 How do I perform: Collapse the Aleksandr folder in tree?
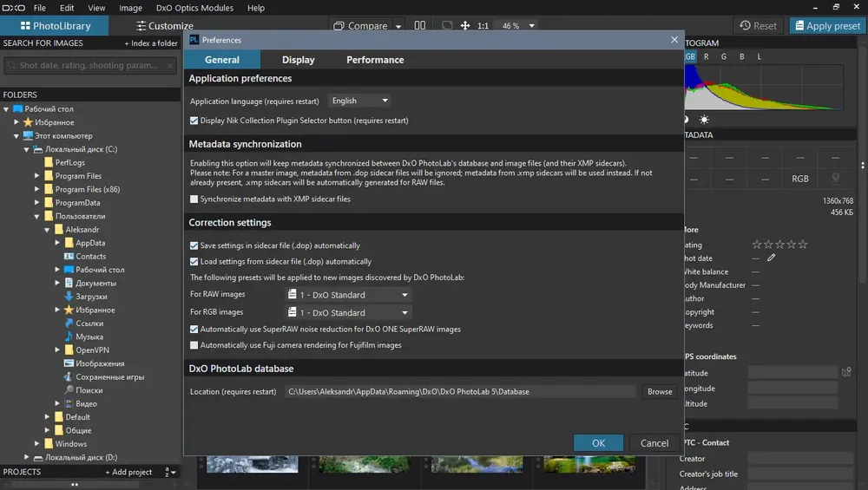pyautogui.click(x=47, y=230)
